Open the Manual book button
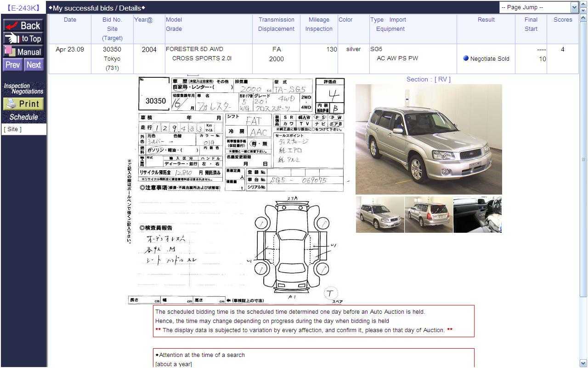 point(23,52)
